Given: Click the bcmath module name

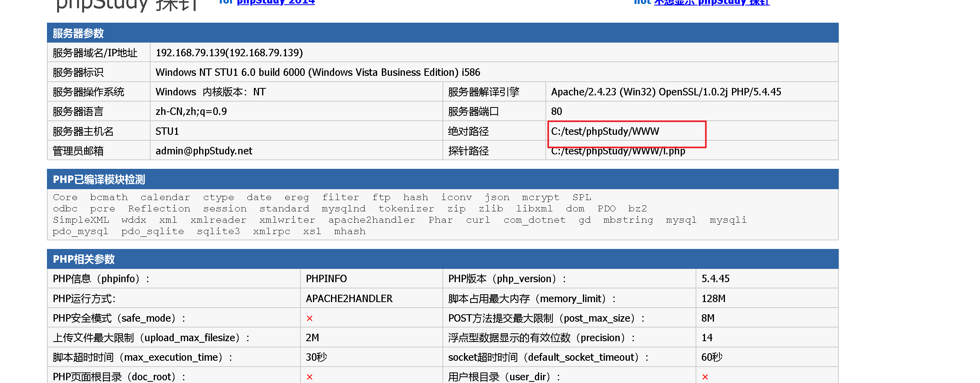Looking at the screenshot, I should point(109,197).
